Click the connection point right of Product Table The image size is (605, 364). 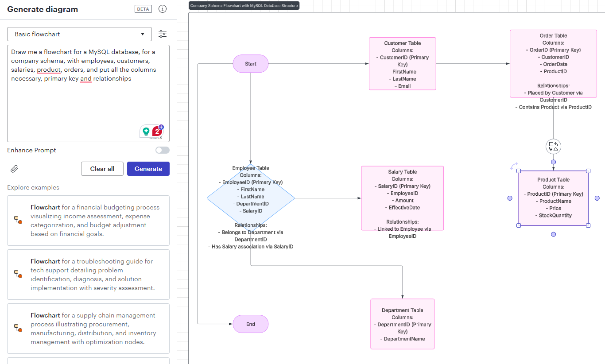597,198
